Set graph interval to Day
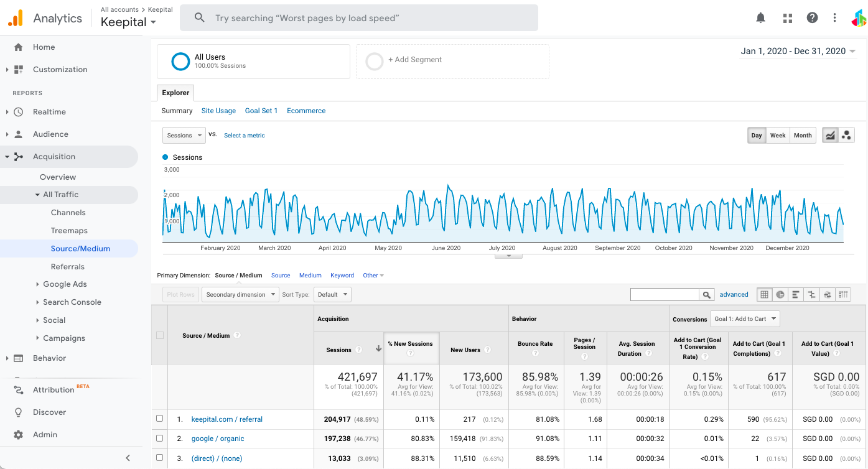The image size is (868, 469). (757, 135)
